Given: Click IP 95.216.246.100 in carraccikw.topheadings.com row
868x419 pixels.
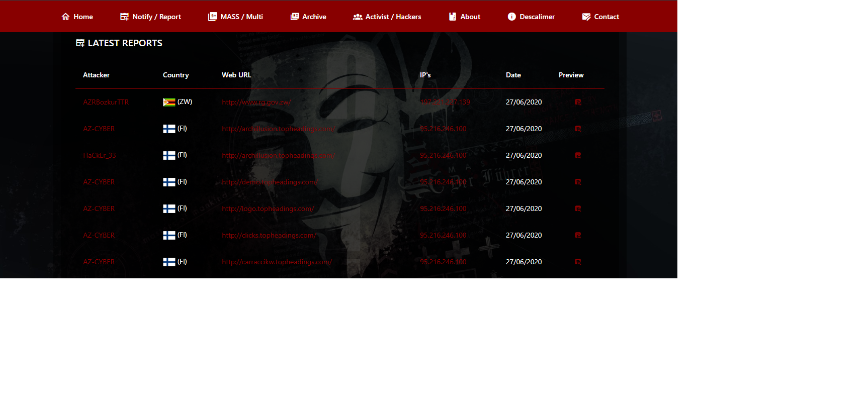Looking at the screenshot, I should click(444, 262).
